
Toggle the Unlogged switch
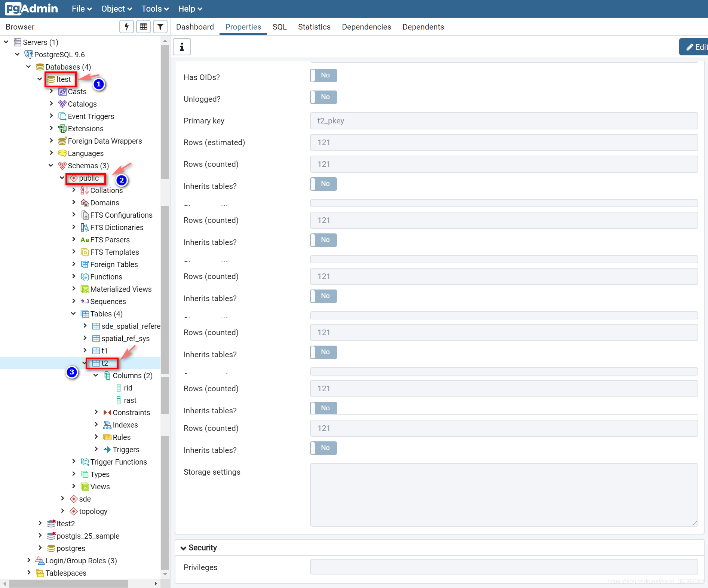pyautogui.click(x=324, y=97)
